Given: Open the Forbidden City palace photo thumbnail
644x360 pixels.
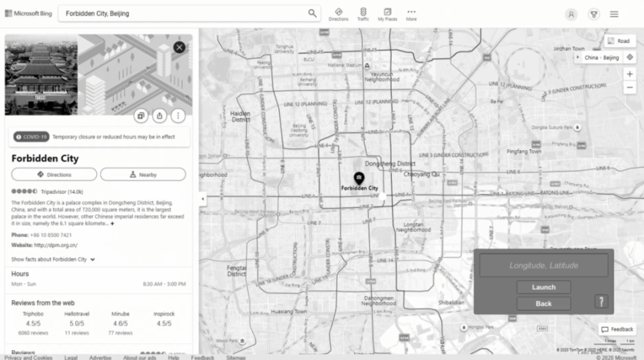Looking at the screenshot, I should (41, 74).
